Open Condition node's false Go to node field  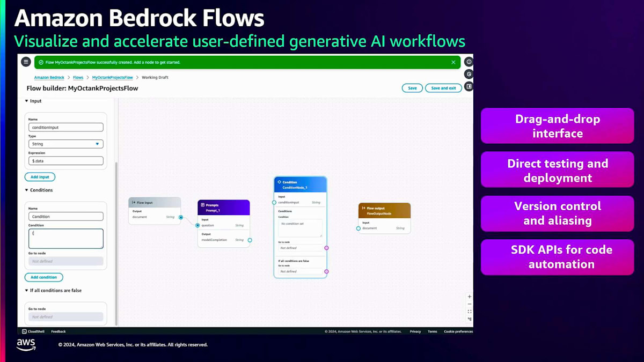[301, 271]
